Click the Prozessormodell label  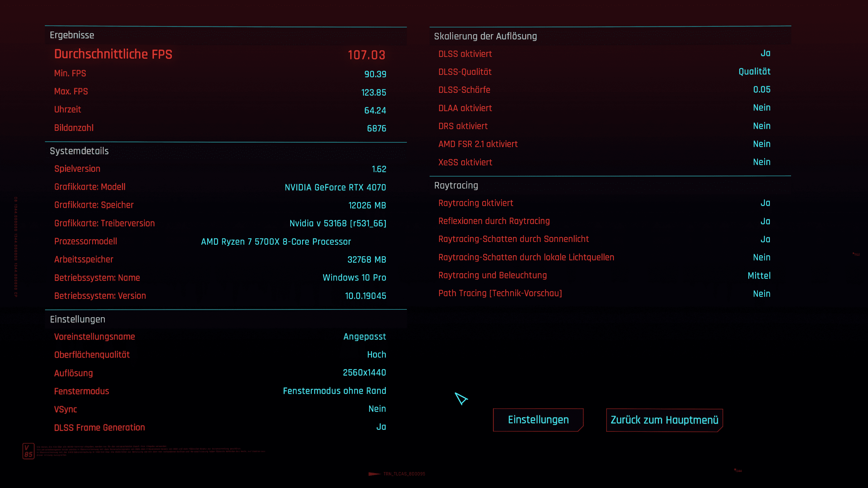pos(85,241)
